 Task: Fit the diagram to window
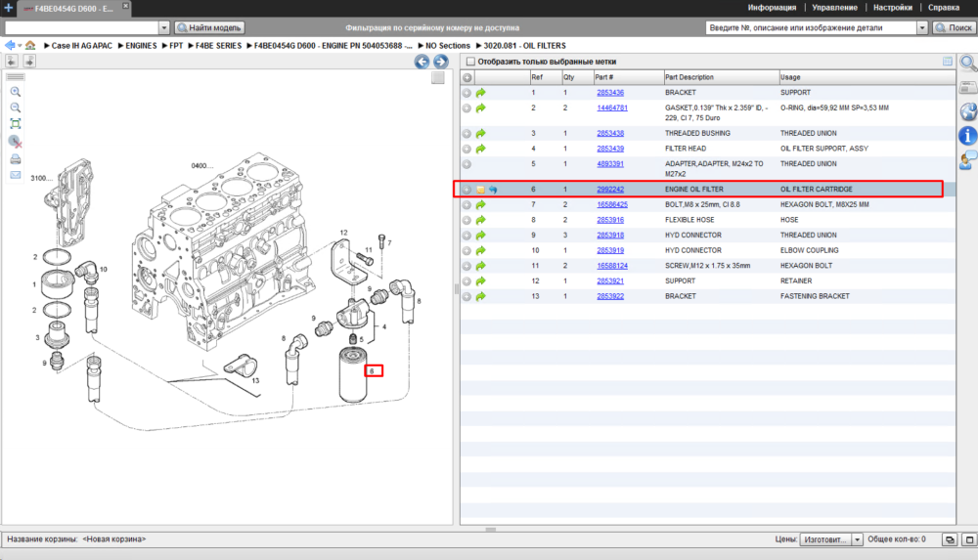pos(16,124)
